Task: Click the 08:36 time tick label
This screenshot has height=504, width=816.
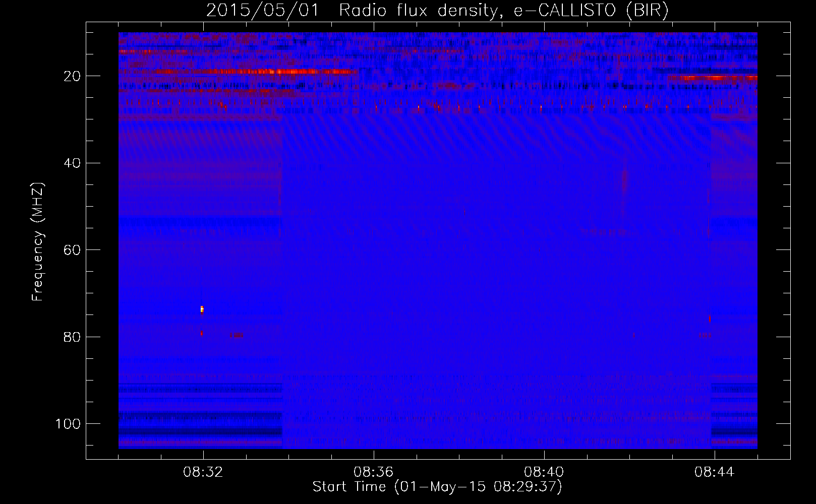Action: click(374, 472)
